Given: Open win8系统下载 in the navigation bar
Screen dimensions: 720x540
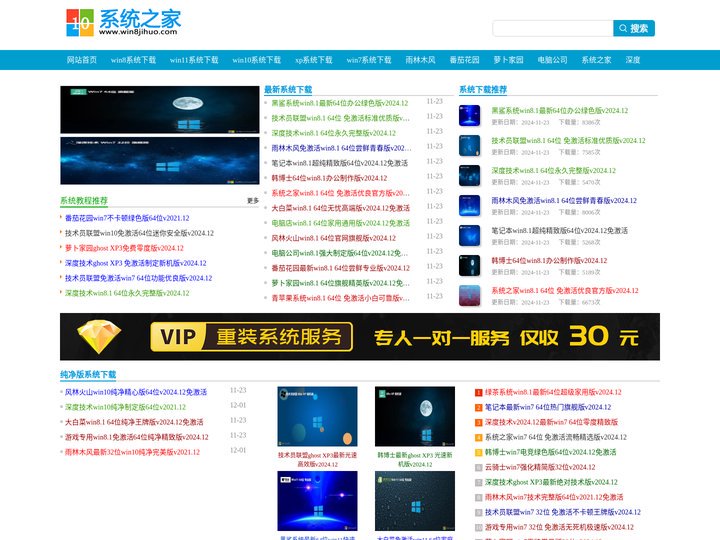Looking at the screenshot, I should tap(133, 60).
